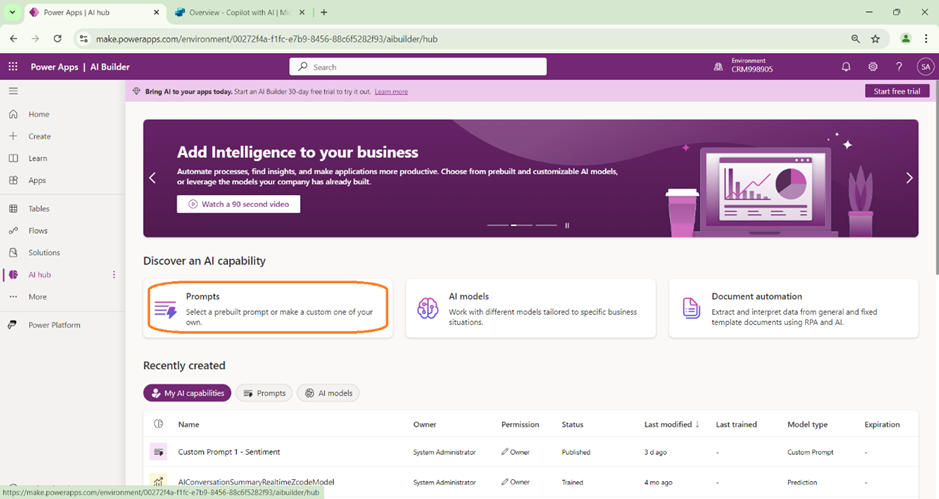Click the Document automation card icon

pos(691,308)
